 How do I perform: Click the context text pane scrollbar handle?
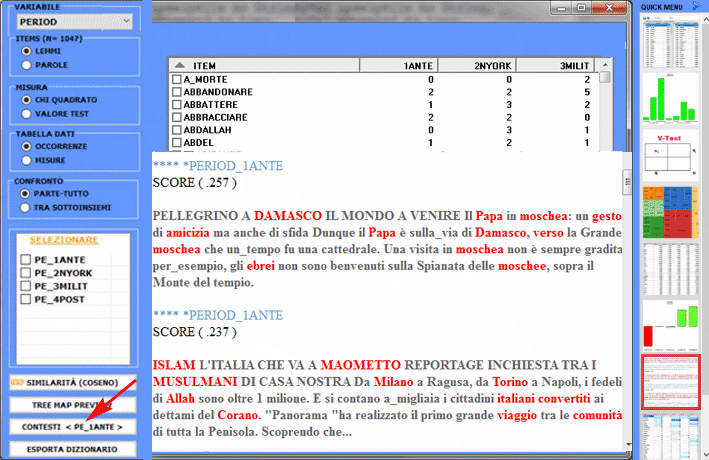627,182
